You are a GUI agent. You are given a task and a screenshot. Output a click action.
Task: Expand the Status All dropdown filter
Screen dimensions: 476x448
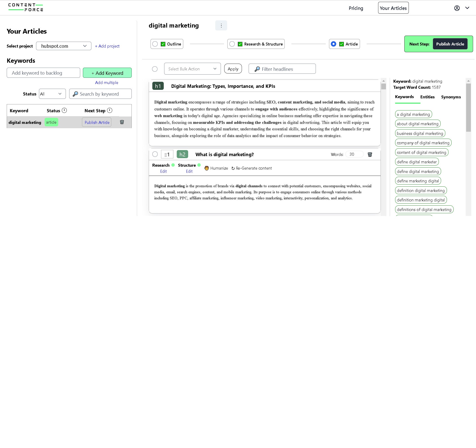click(x=51, y=93)
